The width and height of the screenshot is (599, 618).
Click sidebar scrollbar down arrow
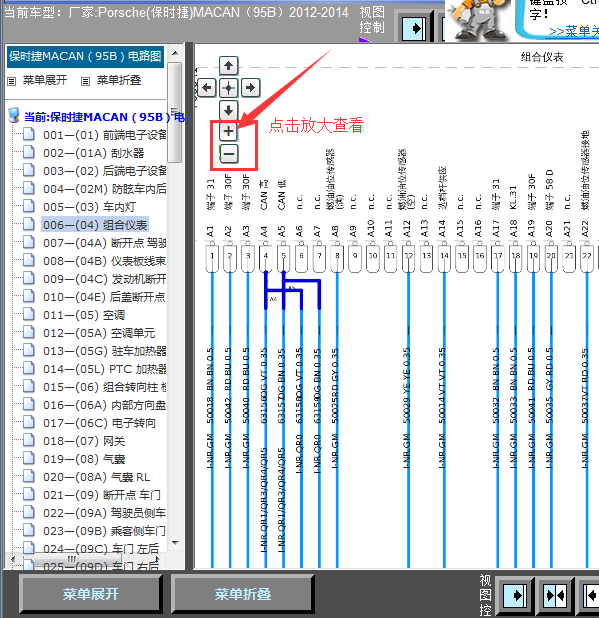[x=175, y=543]
